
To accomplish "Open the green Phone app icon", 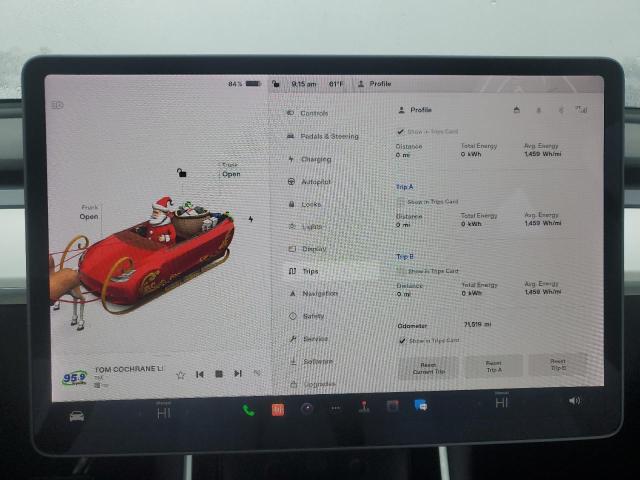I will pyautogui.click(x=248, y=410).
